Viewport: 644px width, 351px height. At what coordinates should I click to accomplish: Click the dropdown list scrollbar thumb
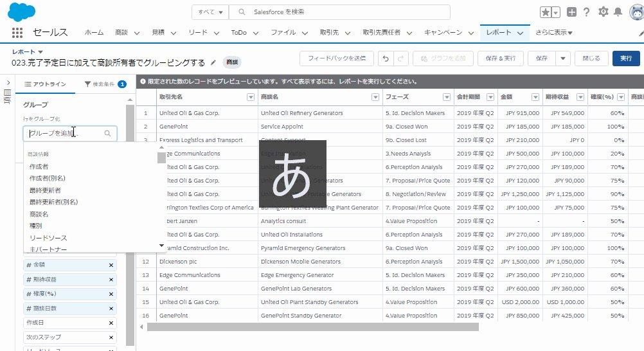[161, 157]
